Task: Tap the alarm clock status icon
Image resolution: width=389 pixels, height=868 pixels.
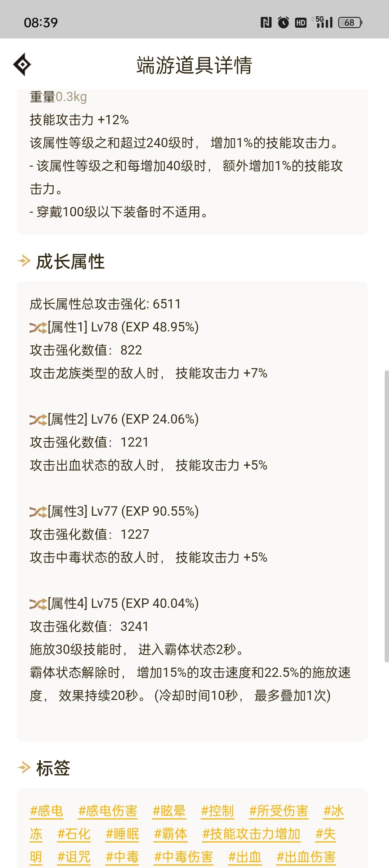Action: [283, 23]
